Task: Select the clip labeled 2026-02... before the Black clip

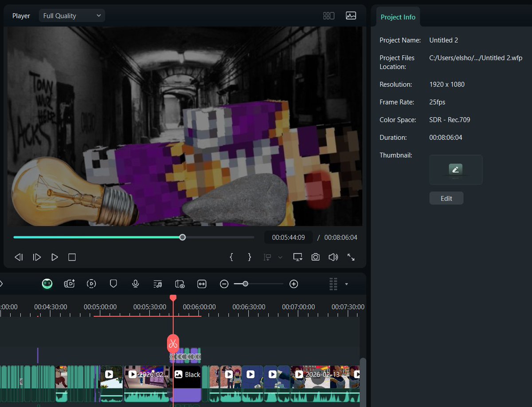Action: click(x=147, y=384)
